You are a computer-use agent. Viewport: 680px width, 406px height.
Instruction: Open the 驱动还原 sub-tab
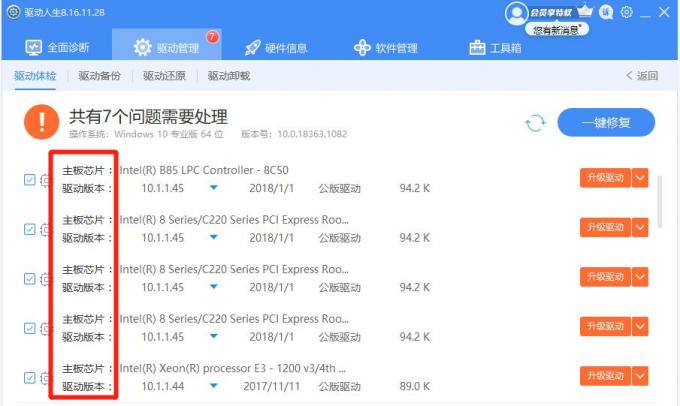[164, 76]
